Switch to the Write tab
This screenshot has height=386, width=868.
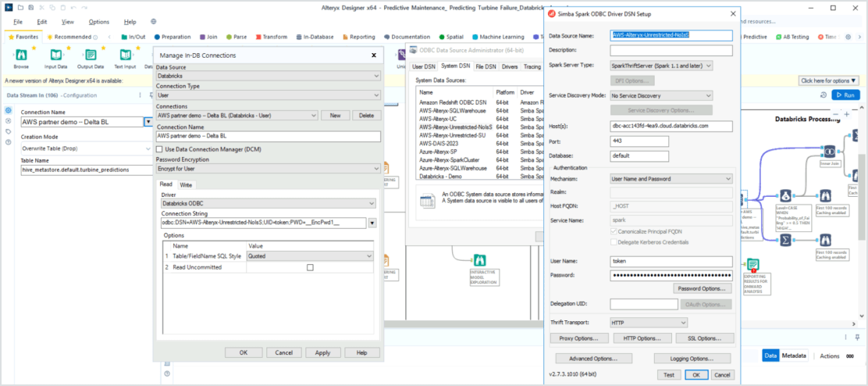coord(186,184)
